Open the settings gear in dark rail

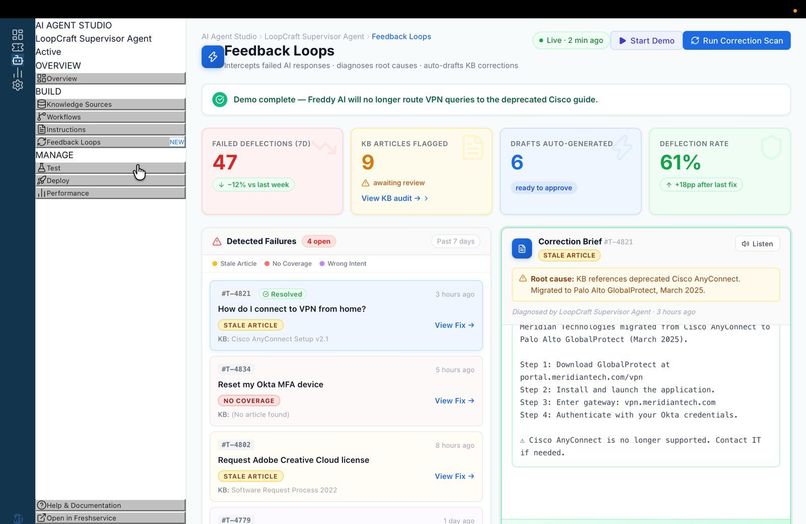click(x=17, y=85)
